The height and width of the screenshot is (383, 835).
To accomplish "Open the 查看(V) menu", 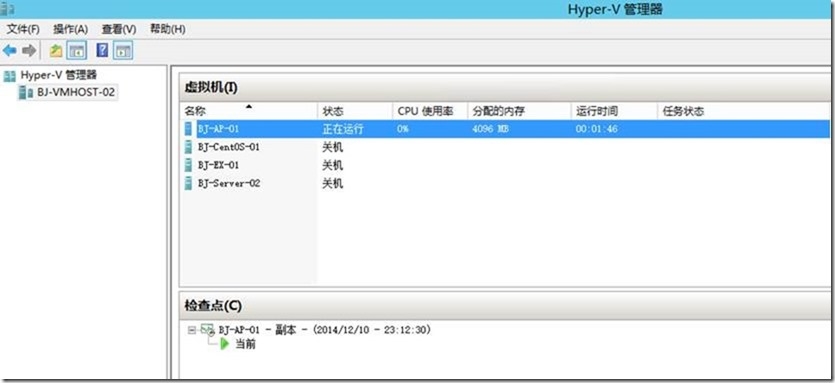I will pos(119,29).
